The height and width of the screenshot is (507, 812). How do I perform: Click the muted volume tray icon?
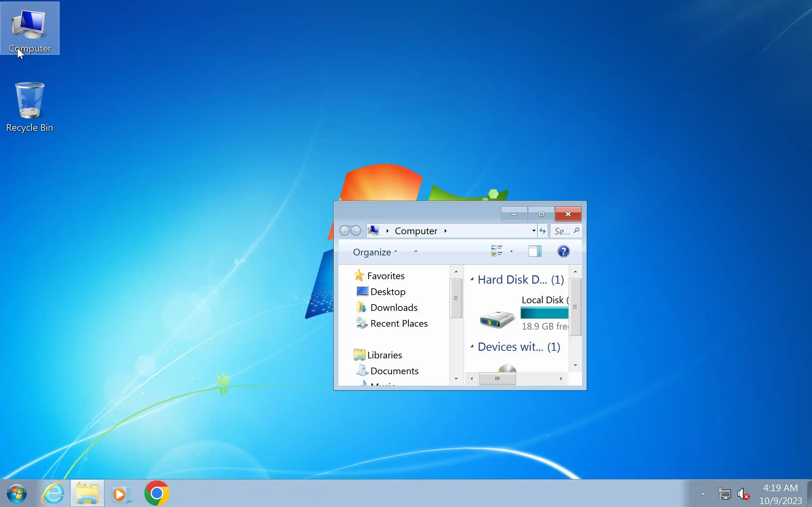743,494
